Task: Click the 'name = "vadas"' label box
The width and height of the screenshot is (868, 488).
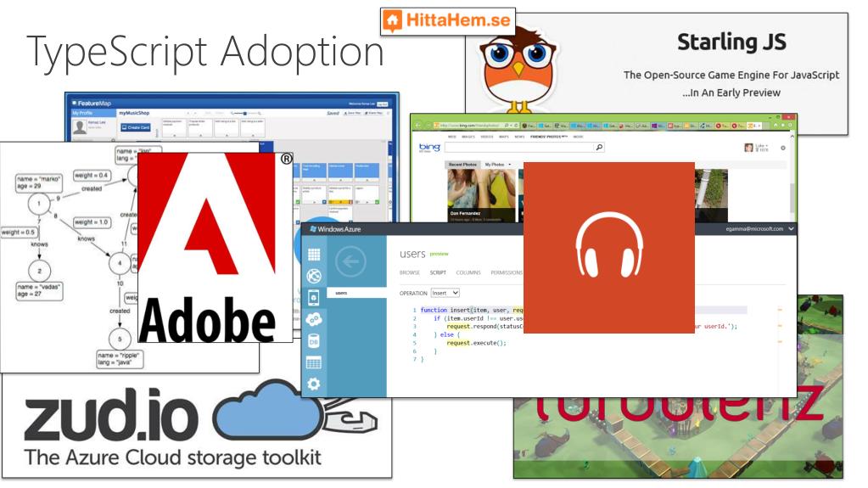Action: tap(38, 290)
